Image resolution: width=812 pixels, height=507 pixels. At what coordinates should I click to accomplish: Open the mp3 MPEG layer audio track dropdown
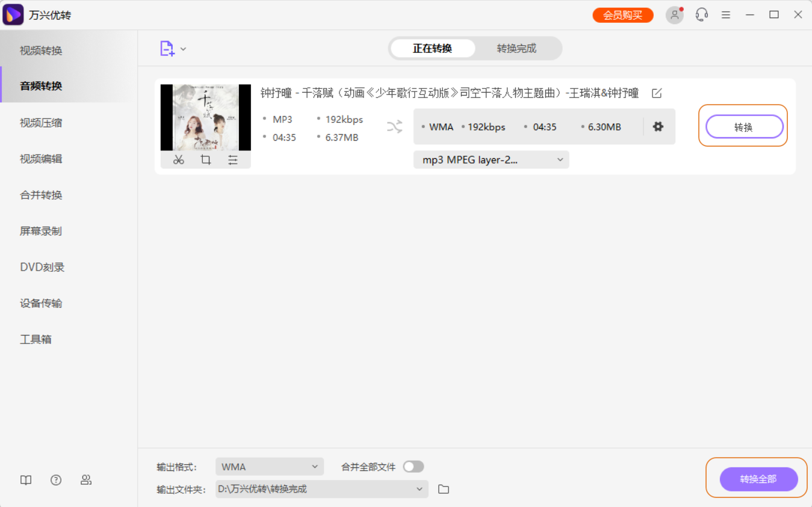click(491, 160)
